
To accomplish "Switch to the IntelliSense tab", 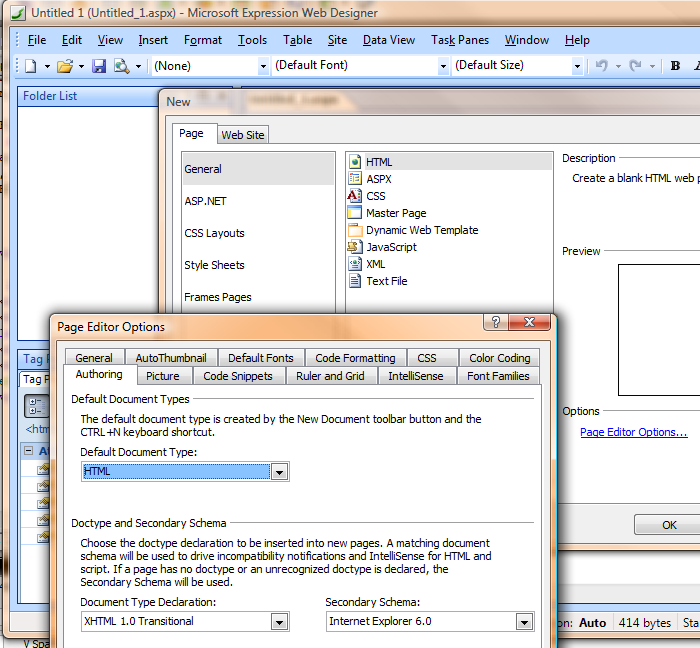I will (416, 376).
